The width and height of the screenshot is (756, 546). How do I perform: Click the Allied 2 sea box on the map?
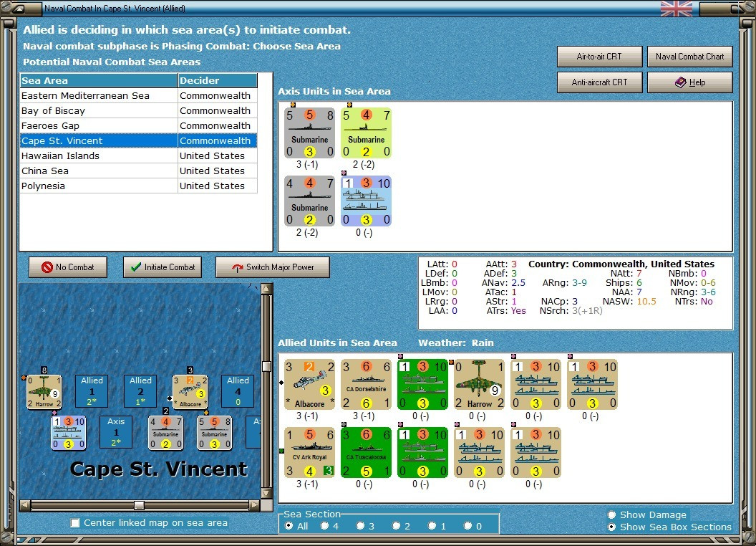[x=140, y=391]
